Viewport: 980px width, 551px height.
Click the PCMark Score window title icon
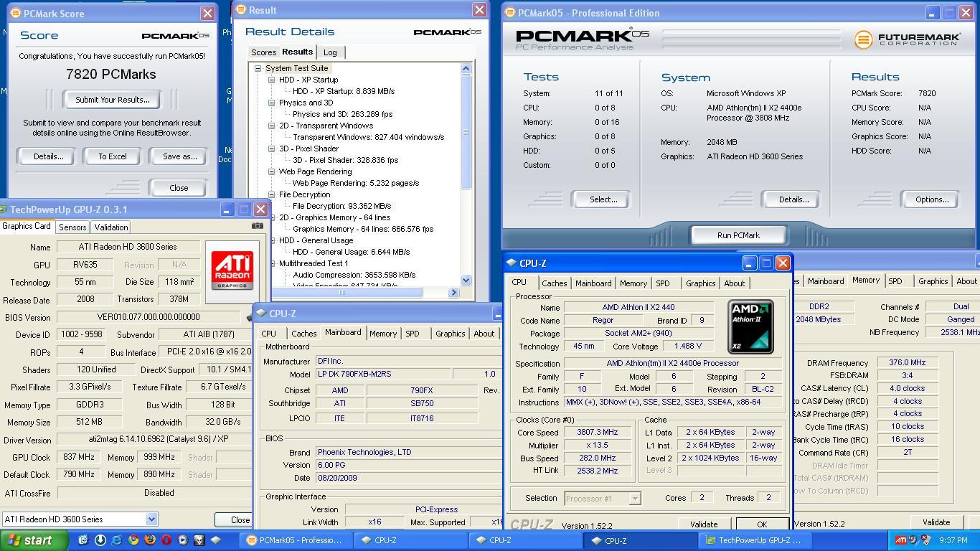pyautogui.click(x=15, y=13)
